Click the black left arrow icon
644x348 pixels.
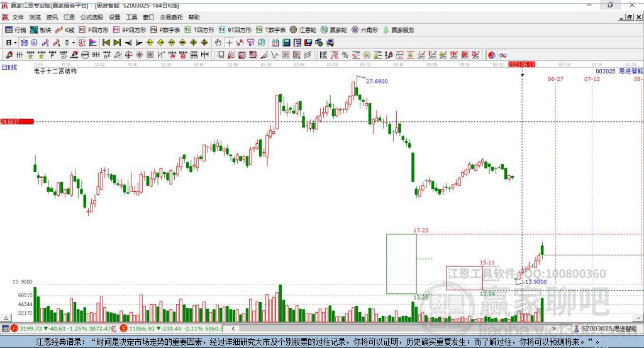tap(128, 43)
